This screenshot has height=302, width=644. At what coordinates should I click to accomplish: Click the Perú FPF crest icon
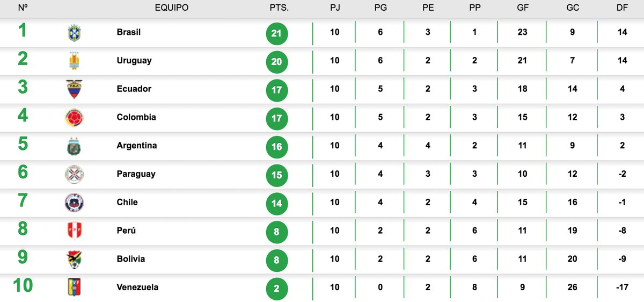pyautogui.click(x=74, y=231)
